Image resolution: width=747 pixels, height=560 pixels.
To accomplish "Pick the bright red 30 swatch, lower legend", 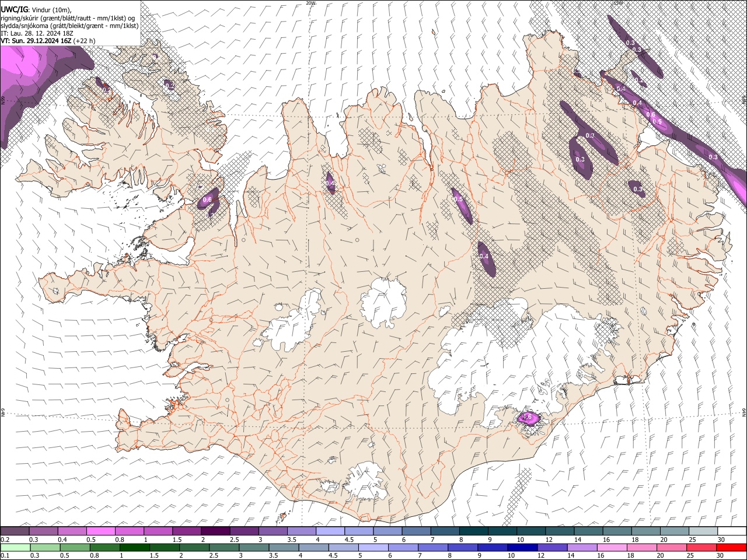I will [731, 548].
